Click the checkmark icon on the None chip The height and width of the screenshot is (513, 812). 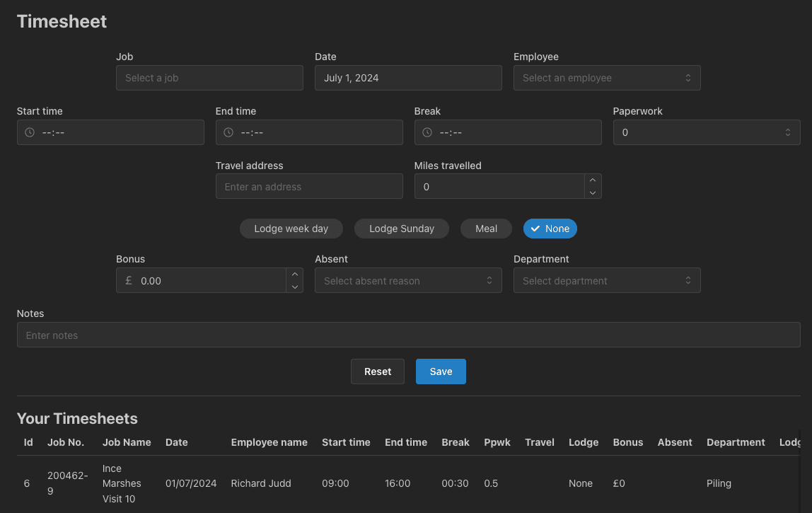pos(535,229)
